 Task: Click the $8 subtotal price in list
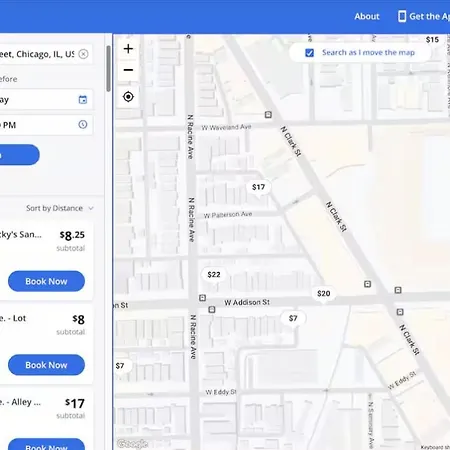point(79,319)
